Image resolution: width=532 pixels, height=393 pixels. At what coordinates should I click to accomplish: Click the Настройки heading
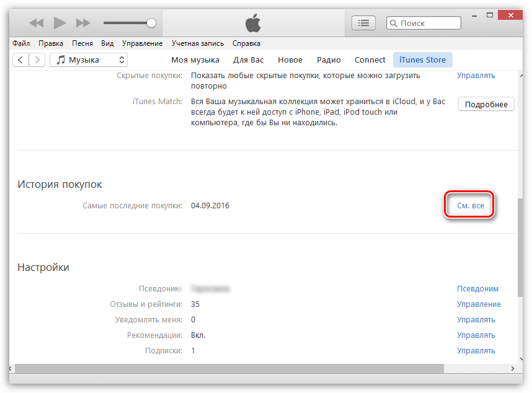click(x=43, y=267)
